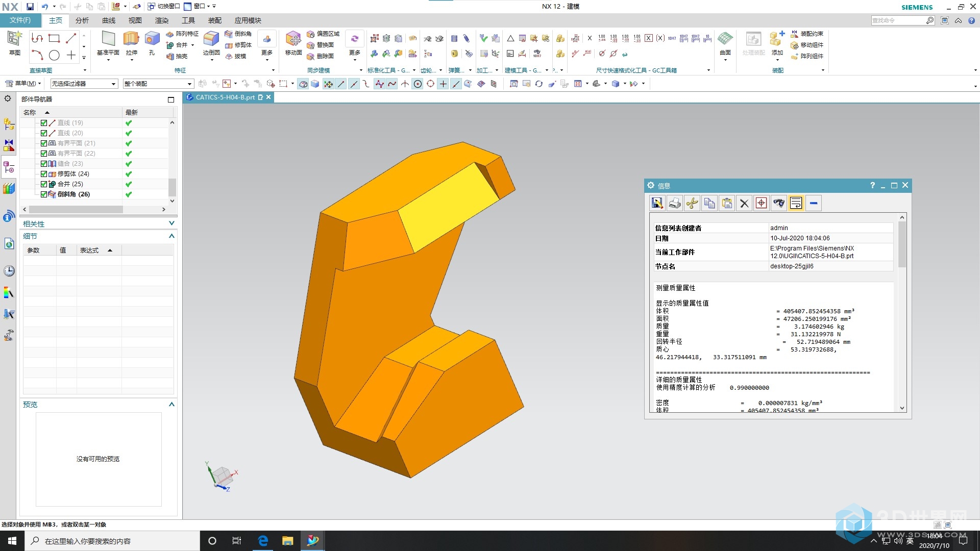This screenshot has width=980, height=551.
Task: Click 装配约束 assembly constraints
Action: point(807,34)
